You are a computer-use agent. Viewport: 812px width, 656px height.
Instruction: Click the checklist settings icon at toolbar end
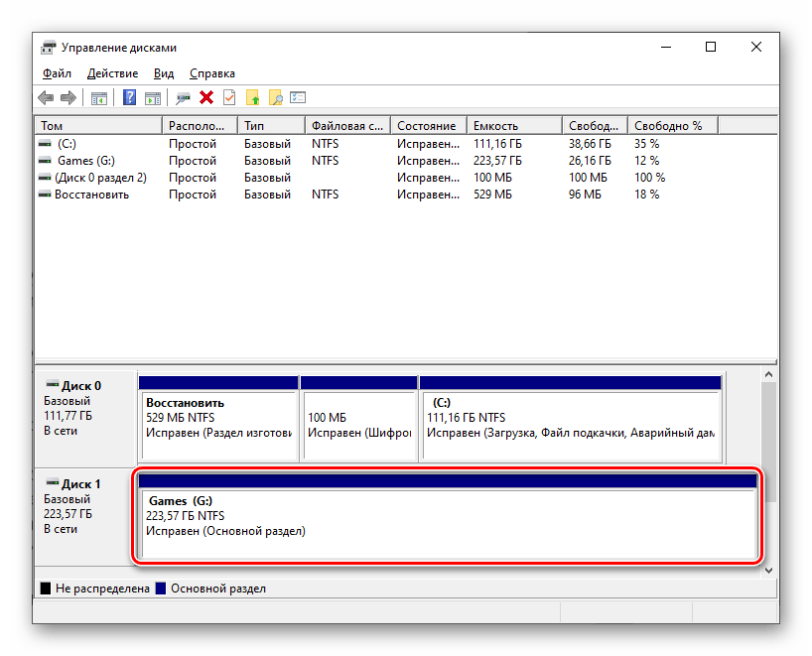click(x=298, y=97)
